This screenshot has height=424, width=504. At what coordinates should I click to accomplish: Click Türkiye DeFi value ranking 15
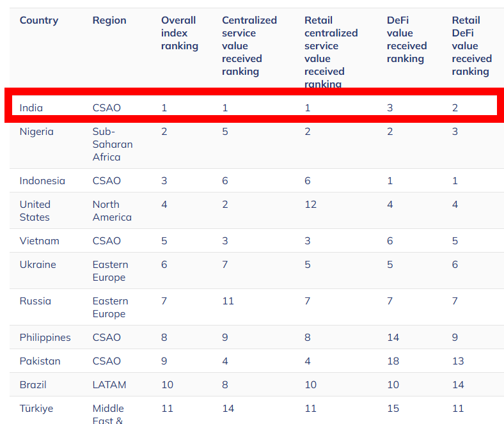(393, 409)
